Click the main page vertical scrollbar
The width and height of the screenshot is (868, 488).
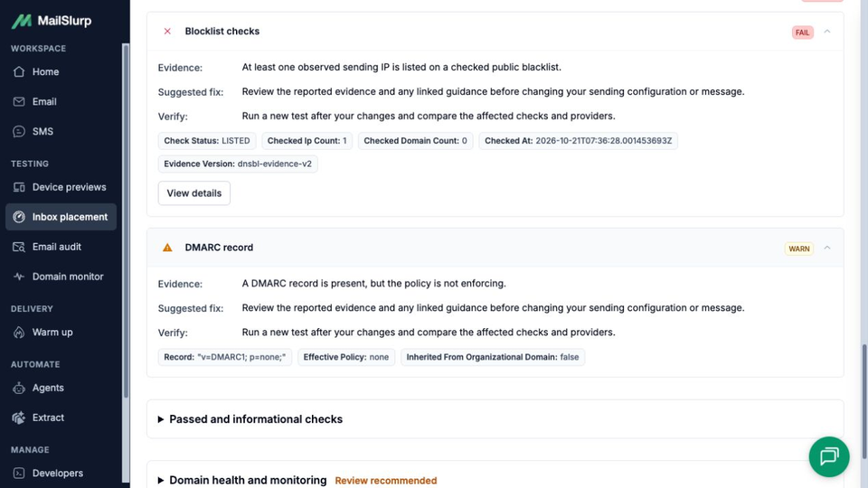pos(863,401)
